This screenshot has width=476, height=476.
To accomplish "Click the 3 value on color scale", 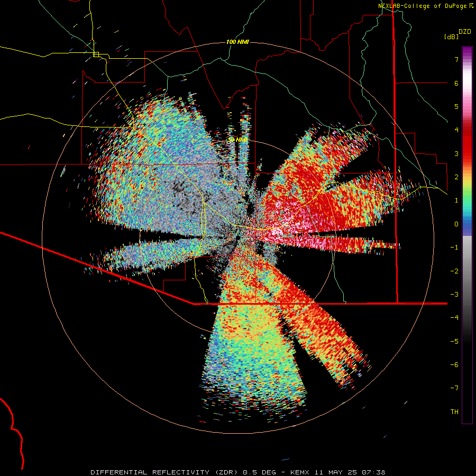I will [456, 153].
